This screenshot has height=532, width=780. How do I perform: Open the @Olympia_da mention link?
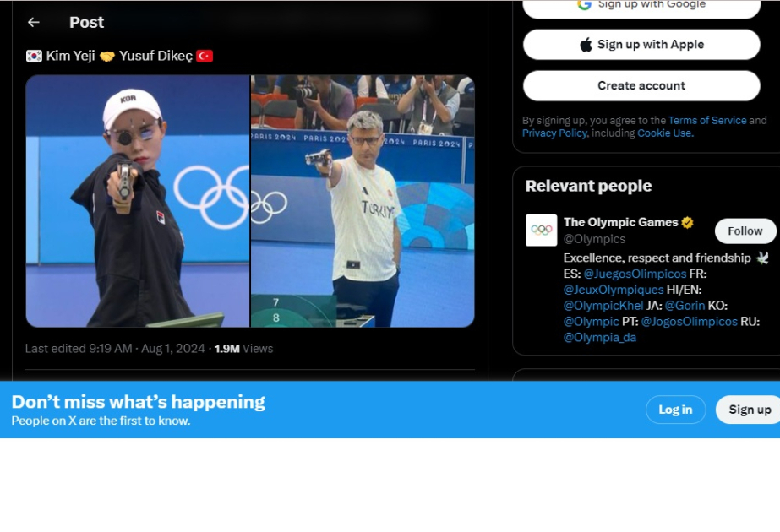pyautogui.click(x=599, y=338)
